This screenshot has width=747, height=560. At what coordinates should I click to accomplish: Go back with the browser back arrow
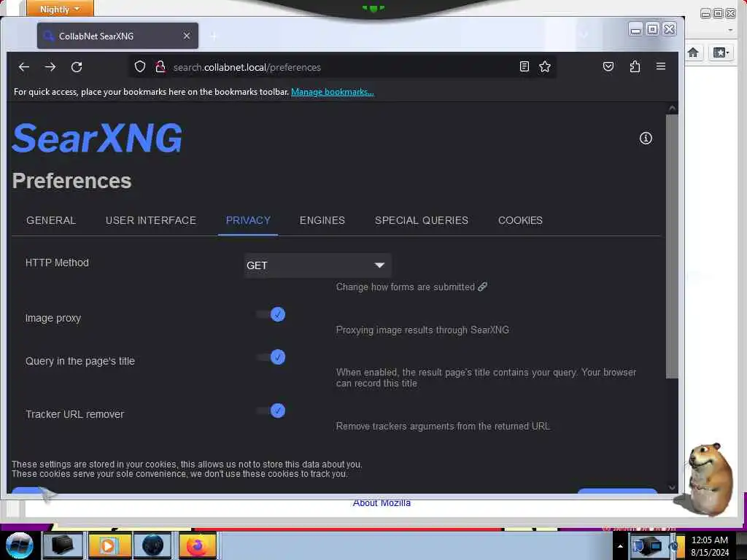click(24, 67)
